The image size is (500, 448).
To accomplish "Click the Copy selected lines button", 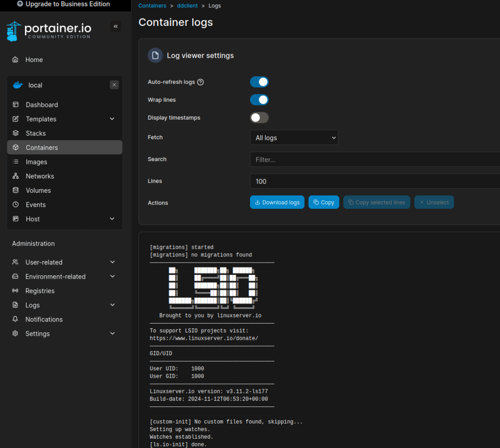I will (x=376, y=203).
